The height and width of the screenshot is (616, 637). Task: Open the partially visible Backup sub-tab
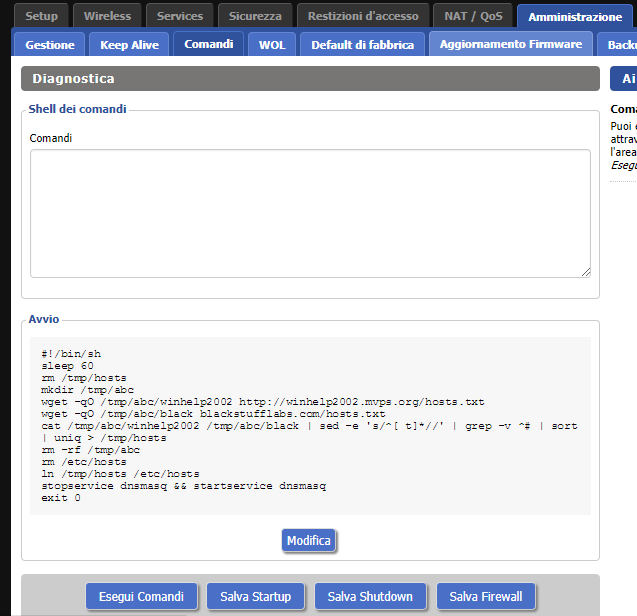pos(617,44)
